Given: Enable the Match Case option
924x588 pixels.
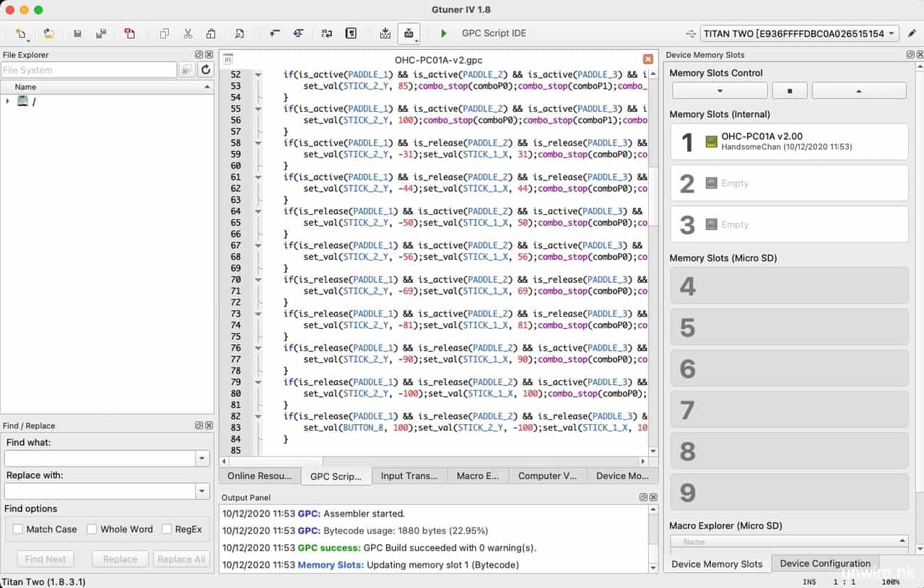Looking at the screenshot, I should pyautogui.click(x=18, y=529).
